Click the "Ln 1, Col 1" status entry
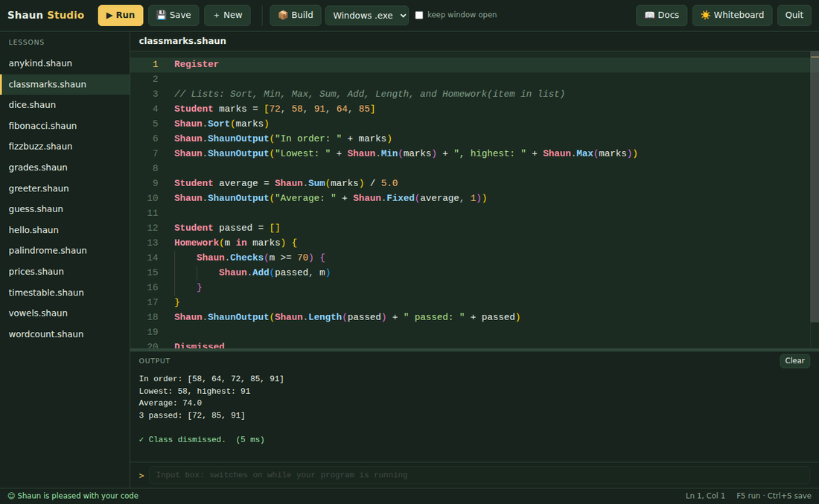The height and width of the screenshot is (504, 819). tap(705, 496)
